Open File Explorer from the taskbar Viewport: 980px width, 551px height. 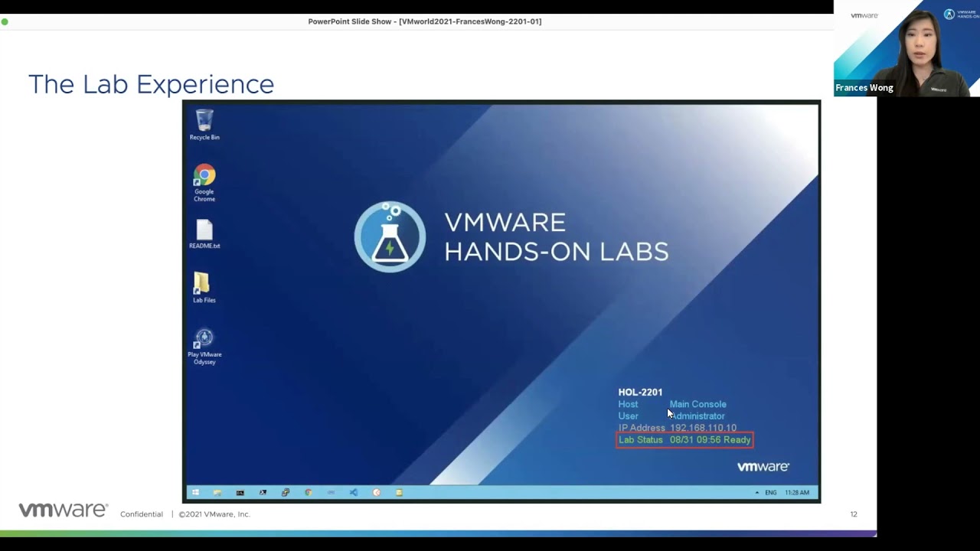click(217, 493)
